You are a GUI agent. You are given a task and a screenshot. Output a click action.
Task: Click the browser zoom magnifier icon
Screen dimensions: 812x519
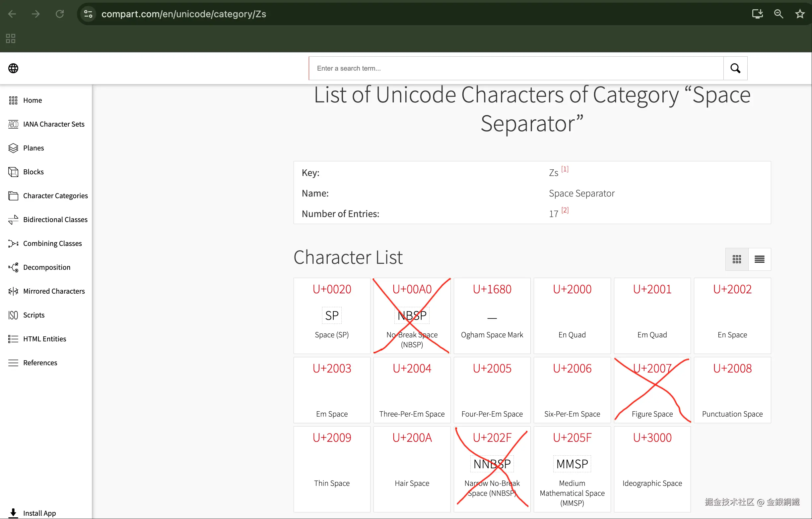[778, 14]
